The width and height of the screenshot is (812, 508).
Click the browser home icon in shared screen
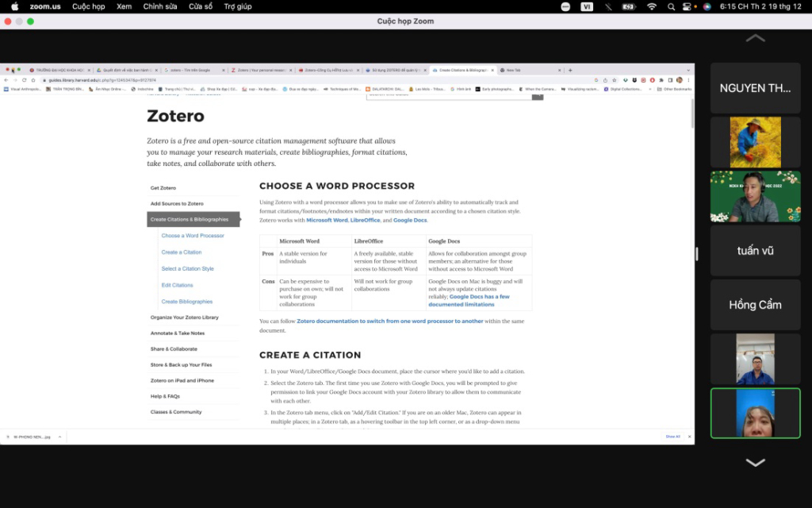click(x=33, y=80)
